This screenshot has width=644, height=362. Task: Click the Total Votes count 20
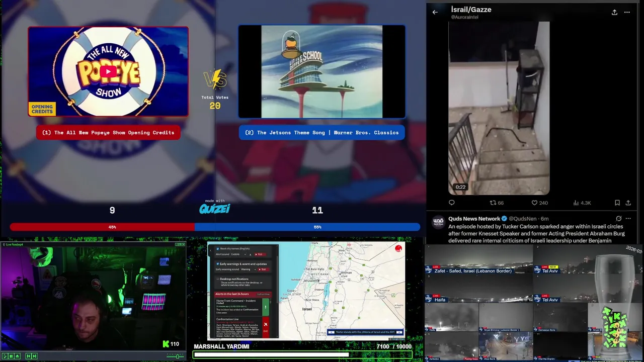click(215, 106)
